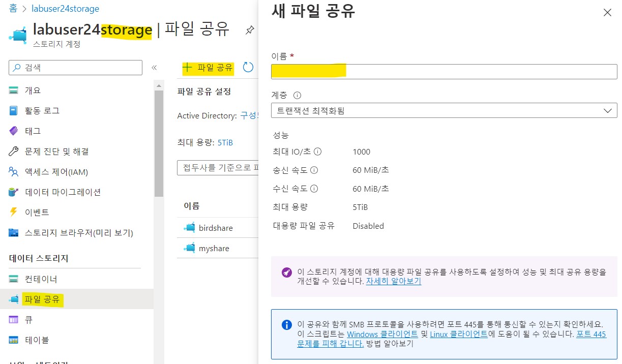Click the 문제 진단 및 해결 wrench icon

[14, 151]
